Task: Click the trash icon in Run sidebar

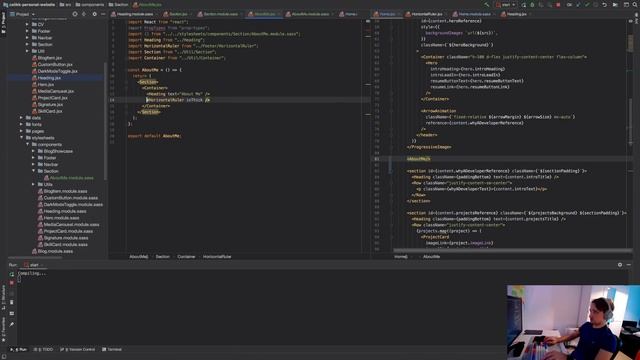Action: coord(11,302)
